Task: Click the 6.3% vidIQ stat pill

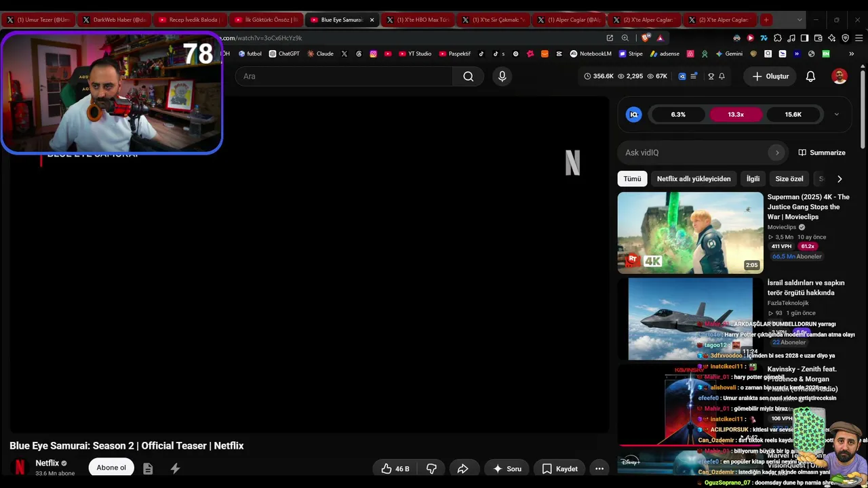Action: 678,115
